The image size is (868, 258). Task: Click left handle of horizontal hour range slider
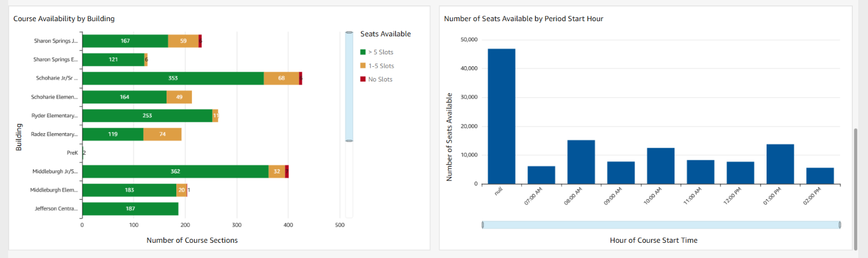pyautogui.click(x=483, y=225)
